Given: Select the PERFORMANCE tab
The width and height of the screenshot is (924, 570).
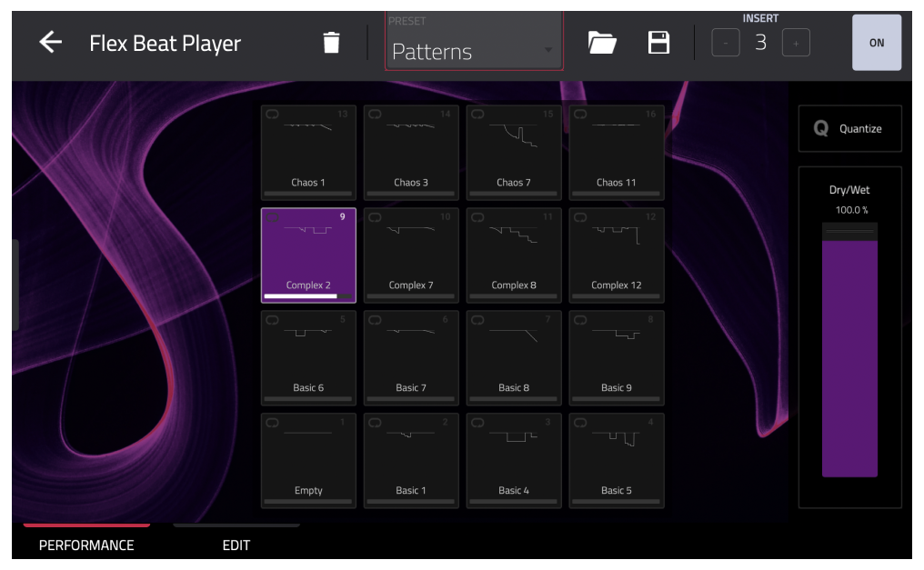Looking at the screenshot, I should 86,545.
